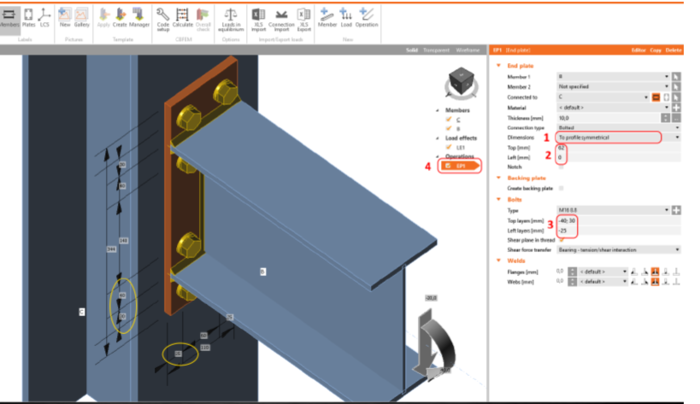
Task: Open the Editor for EP1
Action: click(x=638, y=50)
